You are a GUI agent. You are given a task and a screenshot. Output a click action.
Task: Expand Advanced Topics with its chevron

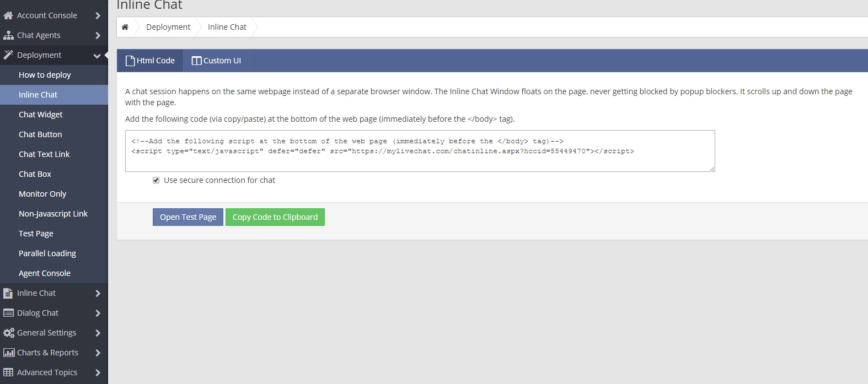click(x=98, y=372)
